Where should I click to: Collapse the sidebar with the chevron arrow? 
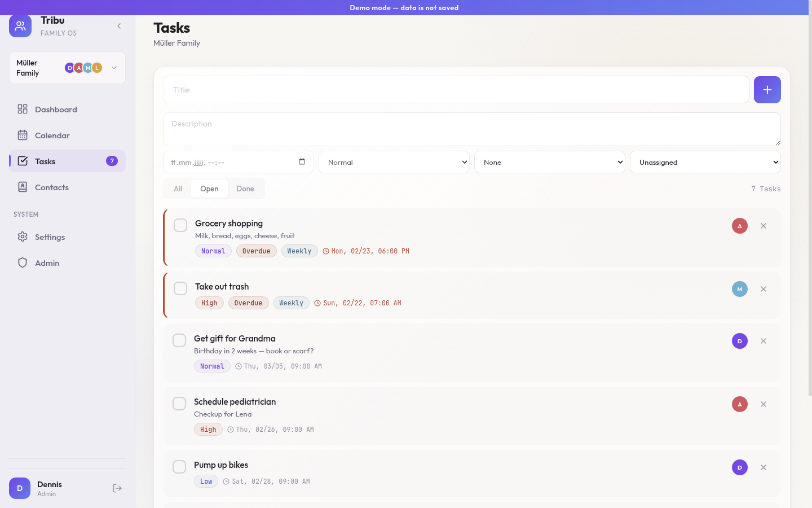pos(119,26)
